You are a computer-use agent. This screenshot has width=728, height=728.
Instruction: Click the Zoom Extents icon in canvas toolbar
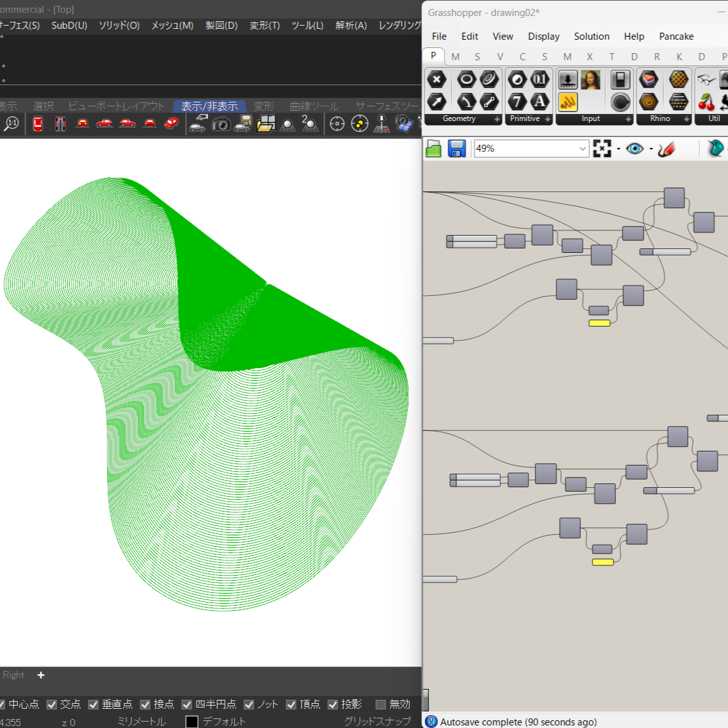(x=602, y=149)
